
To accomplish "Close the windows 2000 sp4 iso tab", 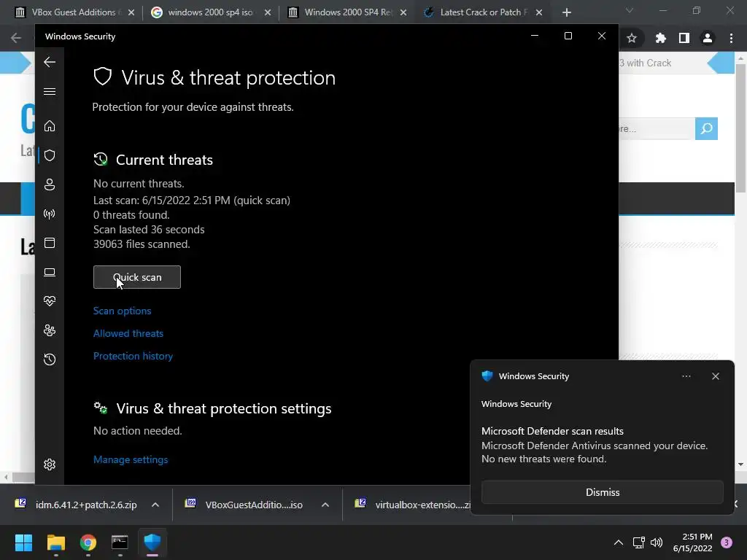I will click(x=268, y=12).
